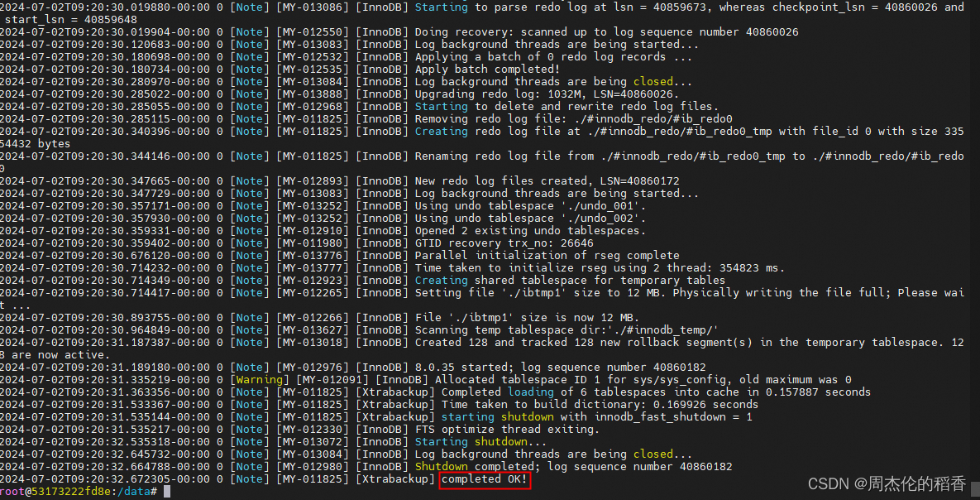
Task: Click 'Applying a batch of 0 redo log records'
Action: pyautogui.click(x=541, y=57)
